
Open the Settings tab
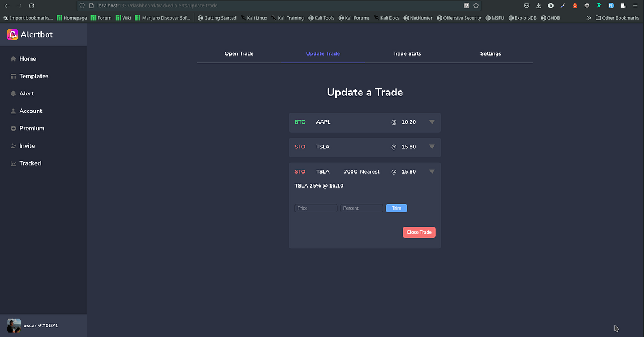pyautogui.click(x=491, y=54)
